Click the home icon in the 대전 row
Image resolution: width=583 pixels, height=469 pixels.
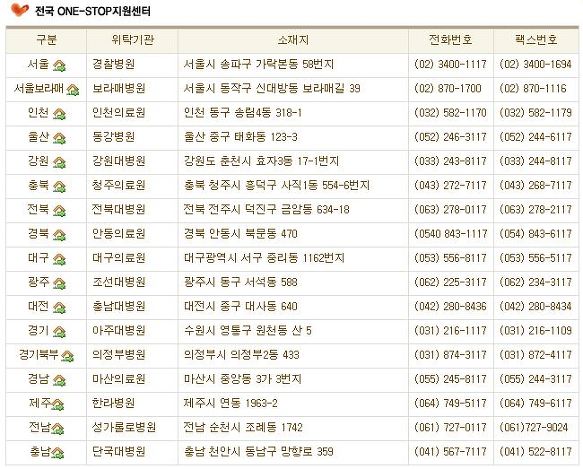(x=59, y=308)
